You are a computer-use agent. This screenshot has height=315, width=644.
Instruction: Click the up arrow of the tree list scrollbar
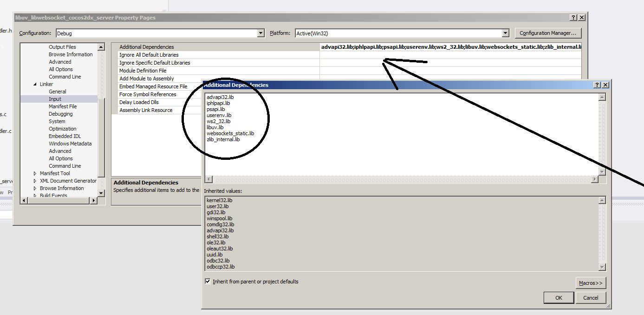101,46
